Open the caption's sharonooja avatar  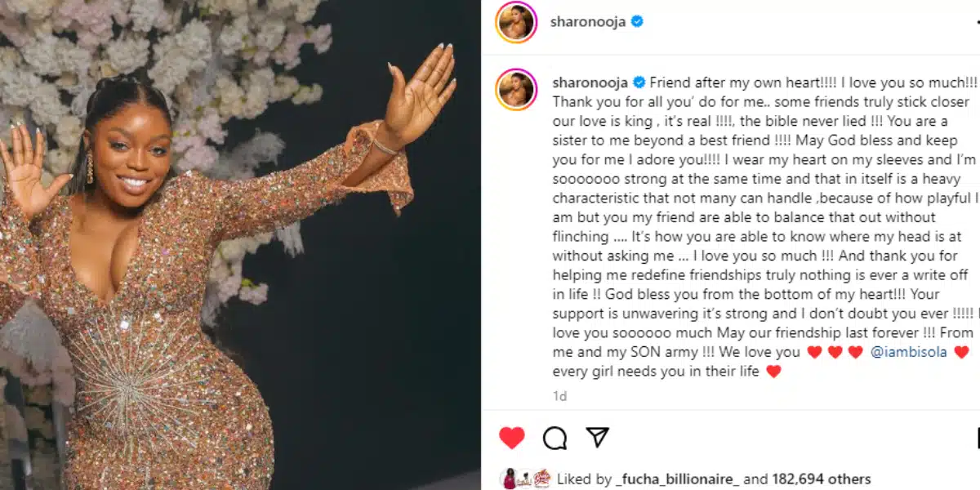(516, 89)
